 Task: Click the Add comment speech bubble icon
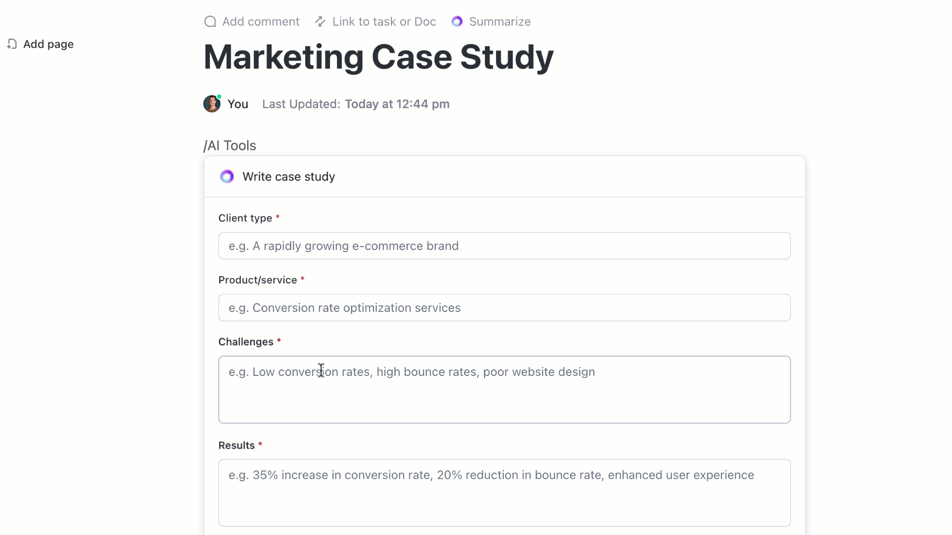click(210, 21)
